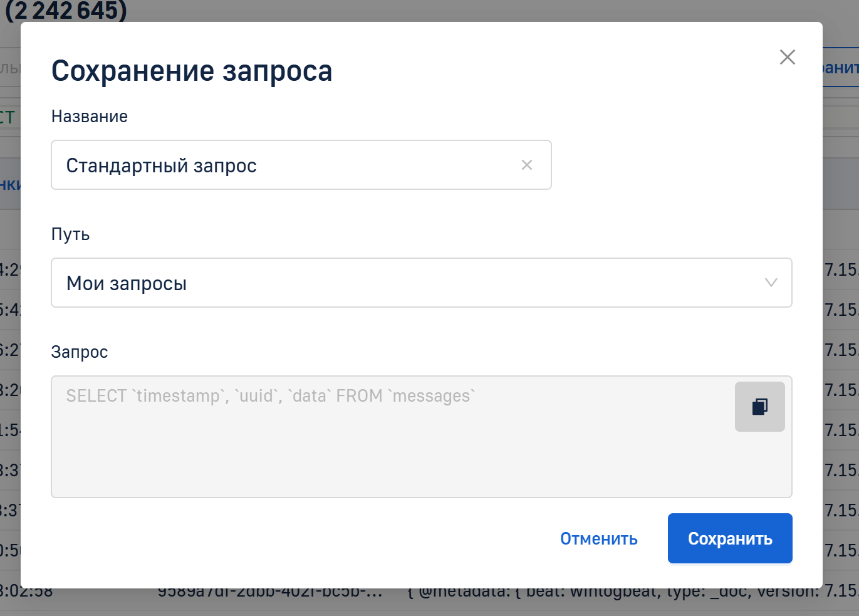Expand the Путь dropdown chevron
This screenshot has height=616, width=859.
771,283
